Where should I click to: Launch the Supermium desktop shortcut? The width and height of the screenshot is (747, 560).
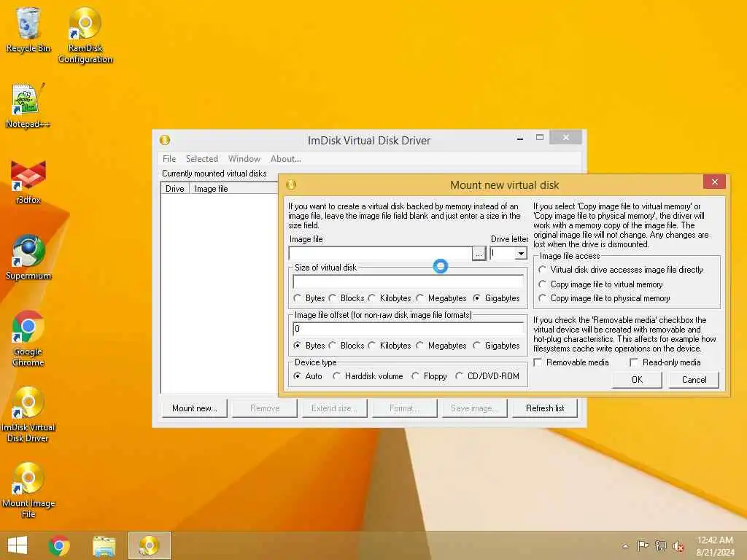[x=28, y=257]
